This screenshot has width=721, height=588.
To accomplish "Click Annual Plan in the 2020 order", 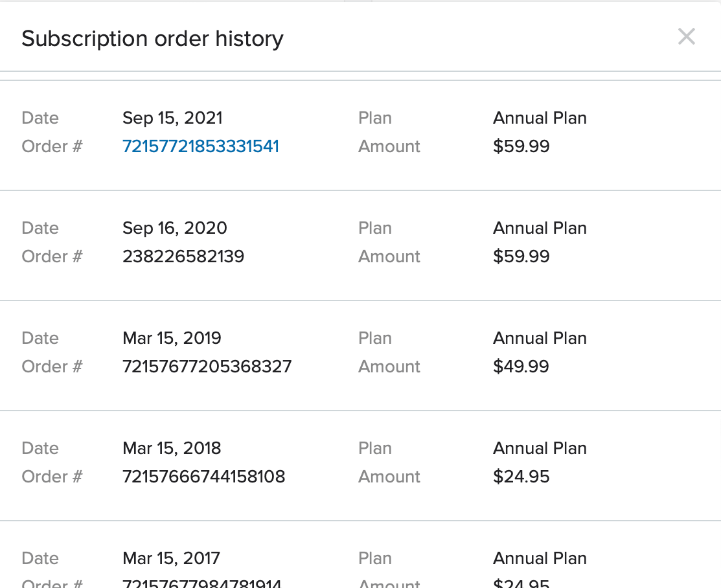I will tap(540, 228).
